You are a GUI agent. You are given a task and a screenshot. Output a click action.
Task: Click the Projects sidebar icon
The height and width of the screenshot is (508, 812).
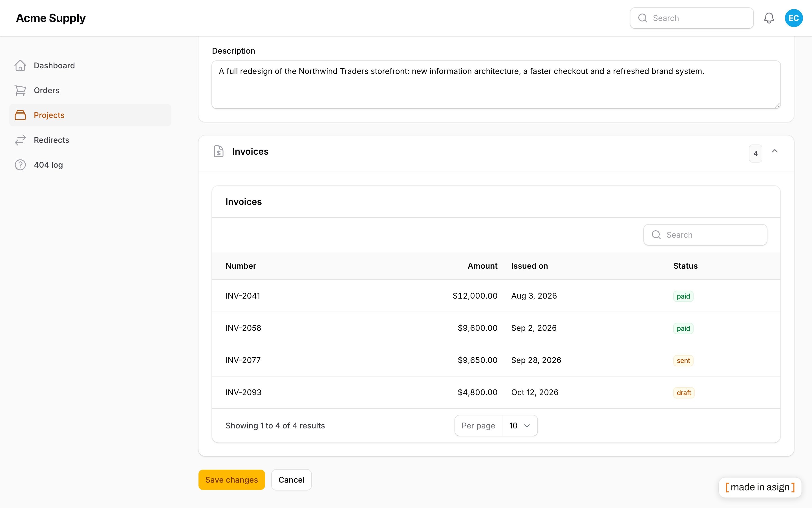pos(20,115)
